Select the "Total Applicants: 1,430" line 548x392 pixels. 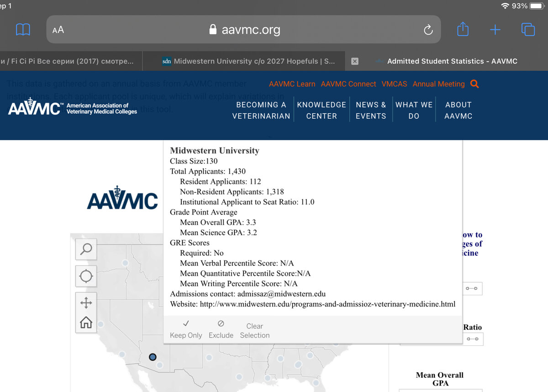pos(208,171)
